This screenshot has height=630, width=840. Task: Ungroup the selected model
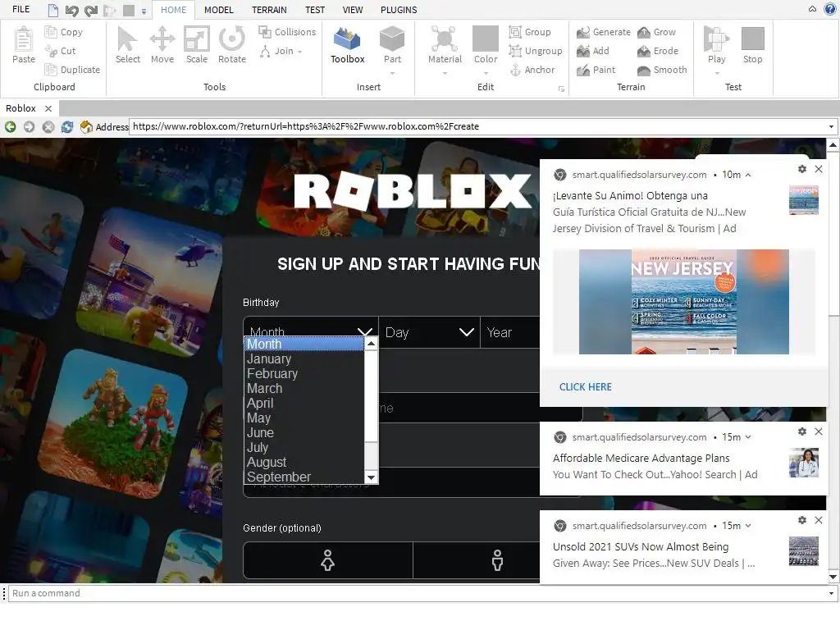point(535,51)
